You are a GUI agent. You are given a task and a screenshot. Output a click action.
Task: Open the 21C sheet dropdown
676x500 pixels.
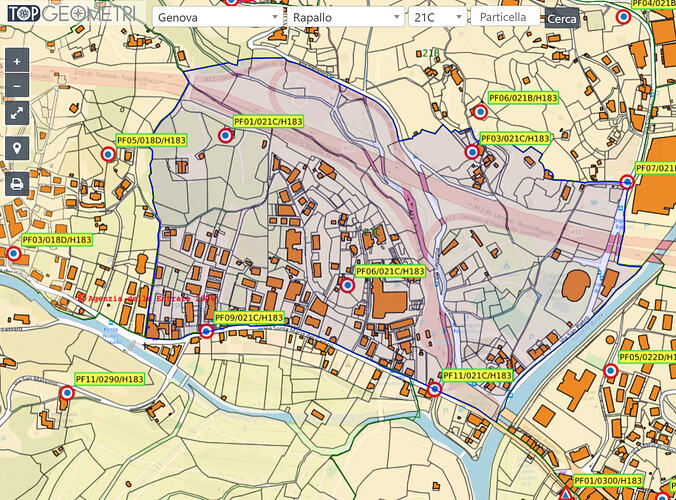[x=438, y=17]
